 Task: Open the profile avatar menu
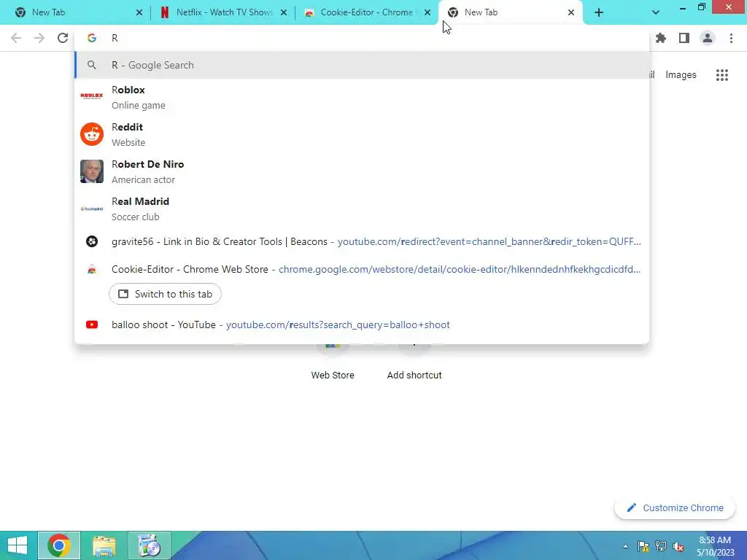coord(708,38)
